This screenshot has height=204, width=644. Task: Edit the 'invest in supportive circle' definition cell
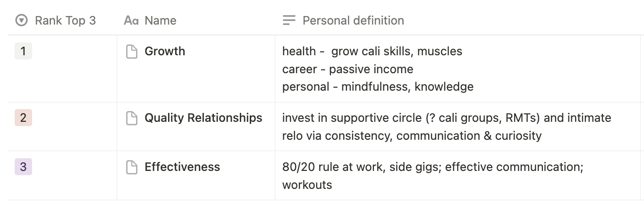(x=458, y=127)
